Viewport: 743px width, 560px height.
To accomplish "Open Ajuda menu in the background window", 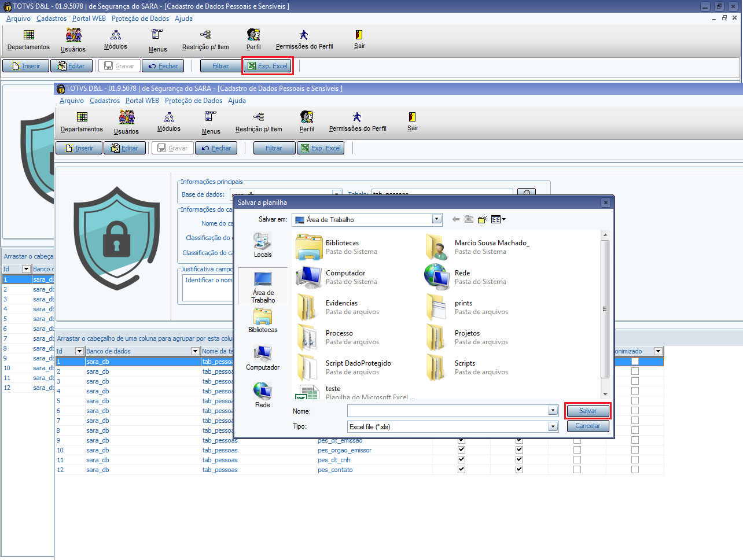I will 184,19.
